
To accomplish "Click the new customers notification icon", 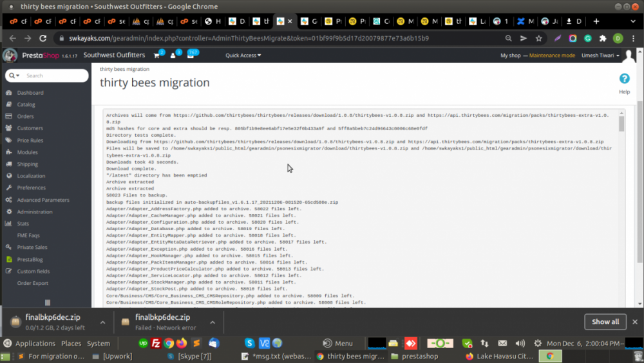I will point(173,55).
